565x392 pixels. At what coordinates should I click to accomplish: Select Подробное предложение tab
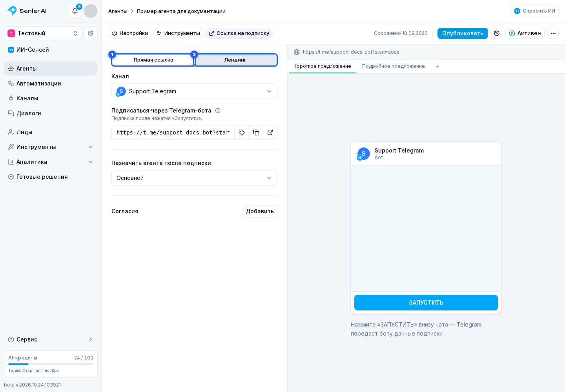[394, 66]
